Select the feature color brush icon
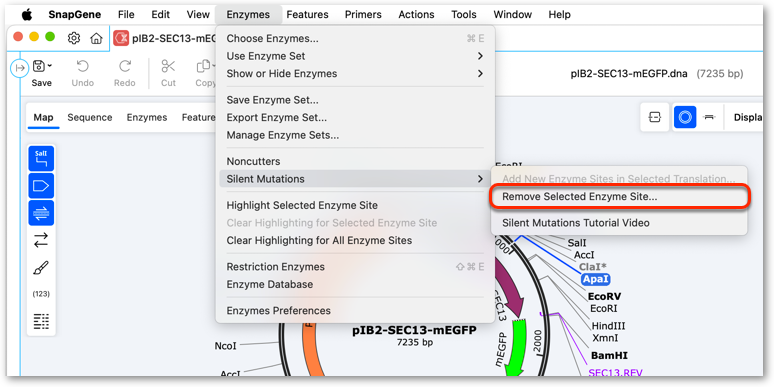Screen dimensions: 774x387 pyautogui.click(x=41, y=268)
